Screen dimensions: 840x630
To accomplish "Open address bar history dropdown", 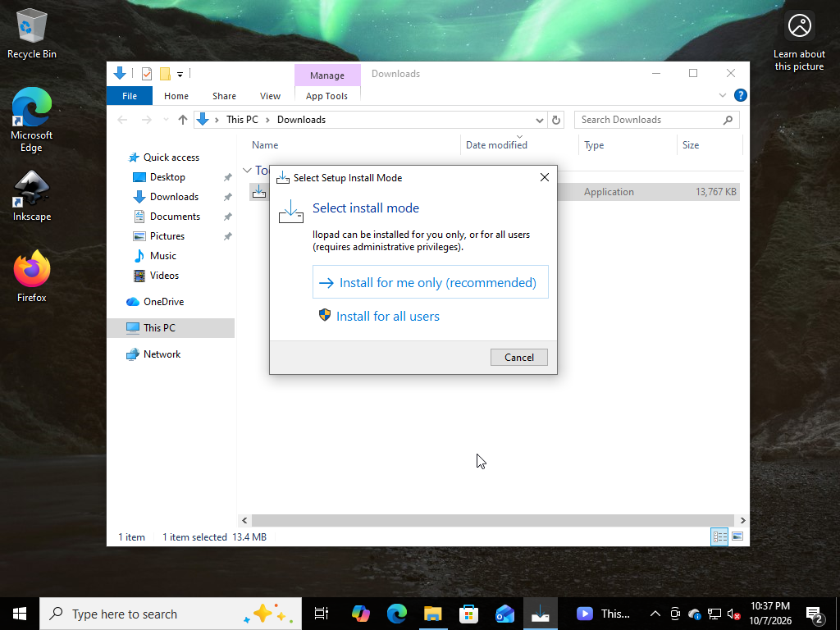I will click(540, 120).
